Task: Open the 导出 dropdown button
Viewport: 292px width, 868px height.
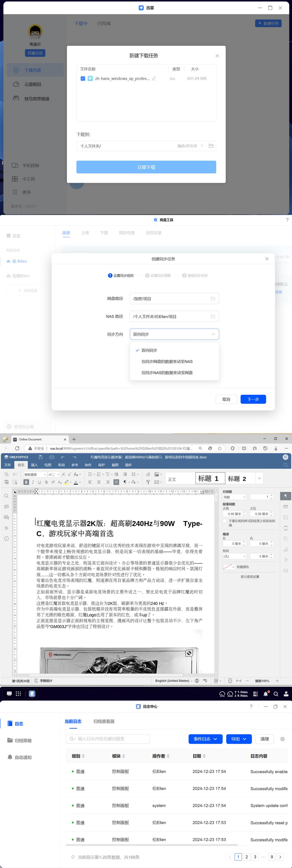Action: click(x=239, y=739)
